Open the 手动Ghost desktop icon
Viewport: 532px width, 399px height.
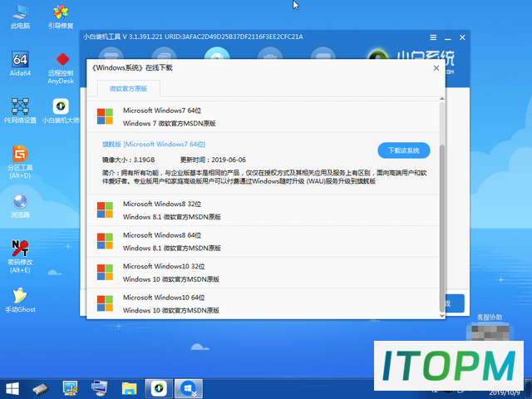coord(20,300)
